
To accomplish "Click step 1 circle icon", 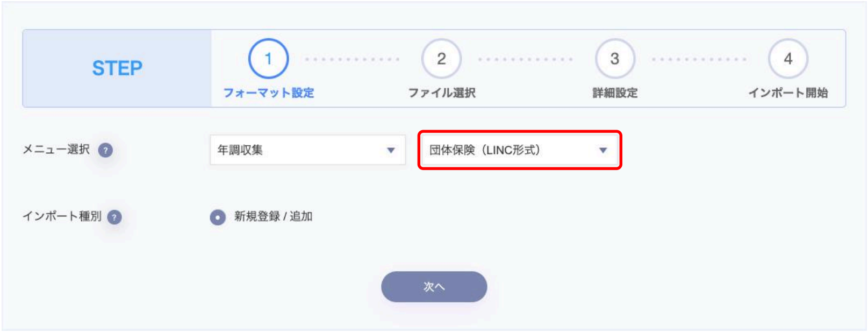I will tap(268, 59).
